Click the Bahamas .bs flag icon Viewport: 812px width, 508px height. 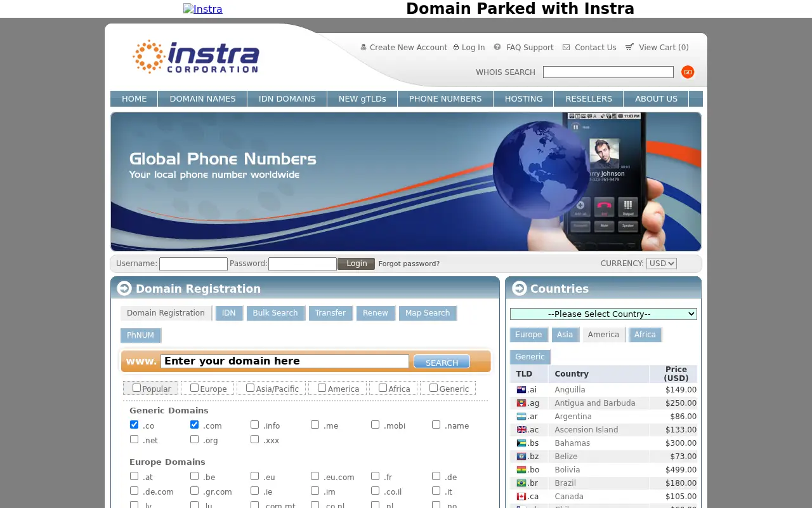point(521,443)
